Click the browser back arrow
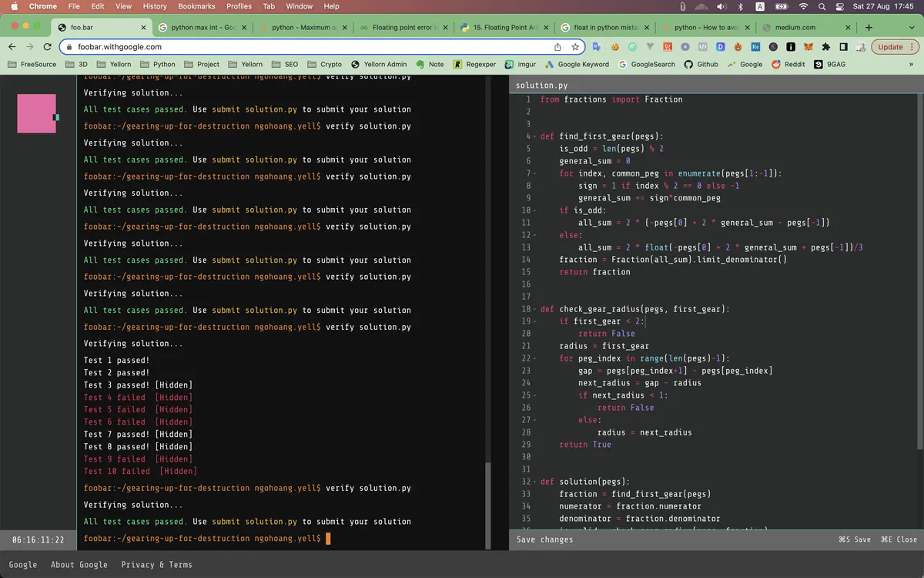The width and height of the screenshot is (924, 578). [x=13, y=47]
